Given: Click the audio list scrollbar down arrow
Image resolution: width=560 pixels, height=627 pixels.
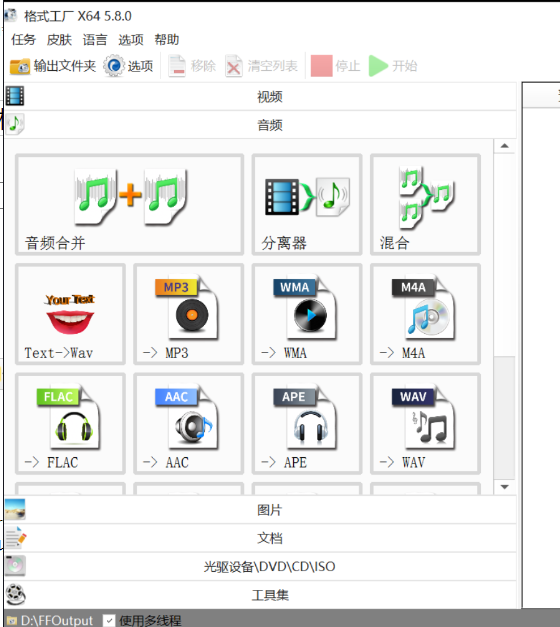Looking at the screenshot, I should coord(504,487).
